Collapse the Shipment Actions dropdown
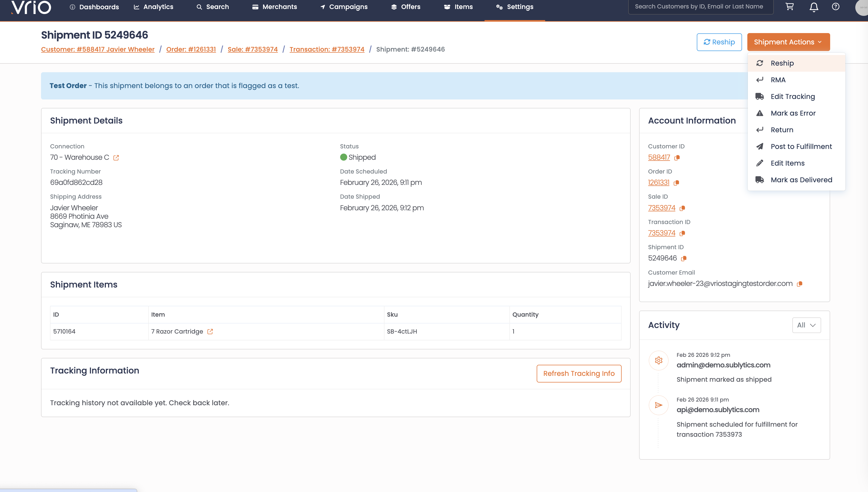The width and height of the screenshot is (868, 492). pyautogui.click(x=788, y=42)
